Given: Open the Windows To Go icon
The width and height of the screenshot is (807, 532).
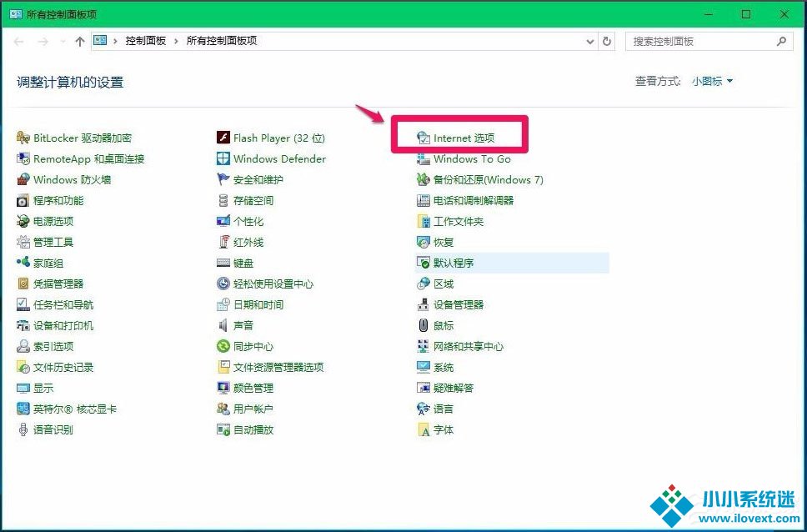Looking at the screenshot, I should [x=423, y=158].
